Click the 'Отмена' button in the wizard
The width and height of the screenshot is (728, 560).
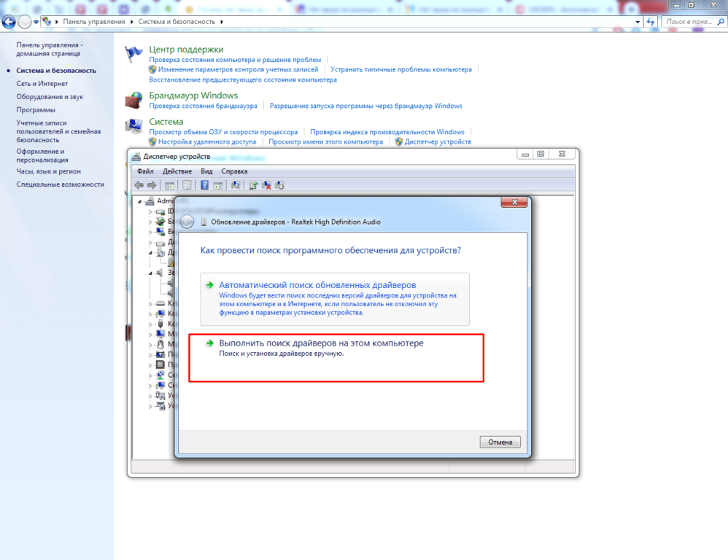500,442
